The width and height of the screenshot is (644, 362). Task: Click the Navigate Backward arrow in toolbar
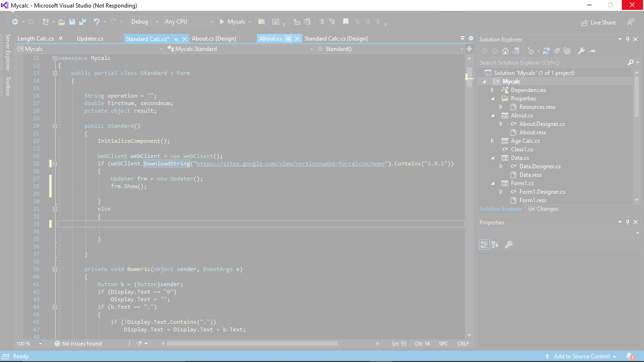coord(15,22)
